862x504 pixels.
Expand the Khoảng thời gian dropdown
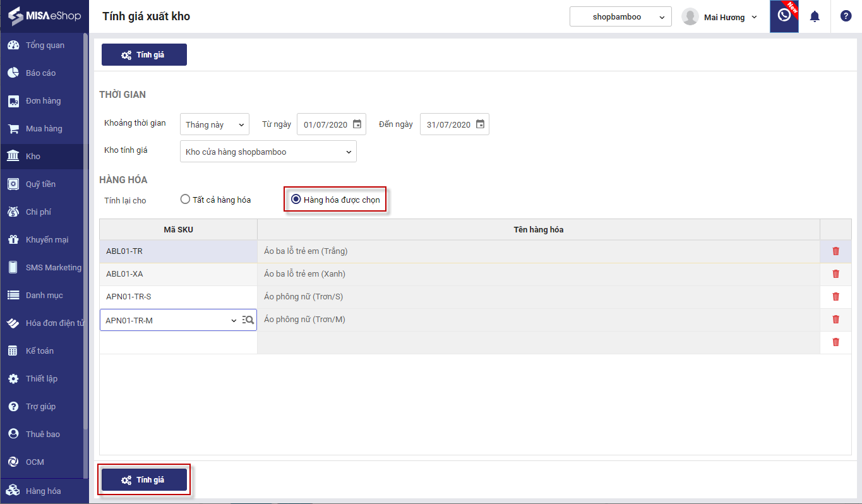point(215,124)
